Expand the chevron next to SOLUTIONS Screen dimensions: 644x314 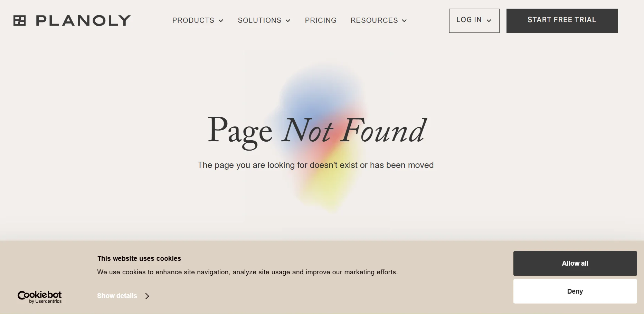[288, 21]
